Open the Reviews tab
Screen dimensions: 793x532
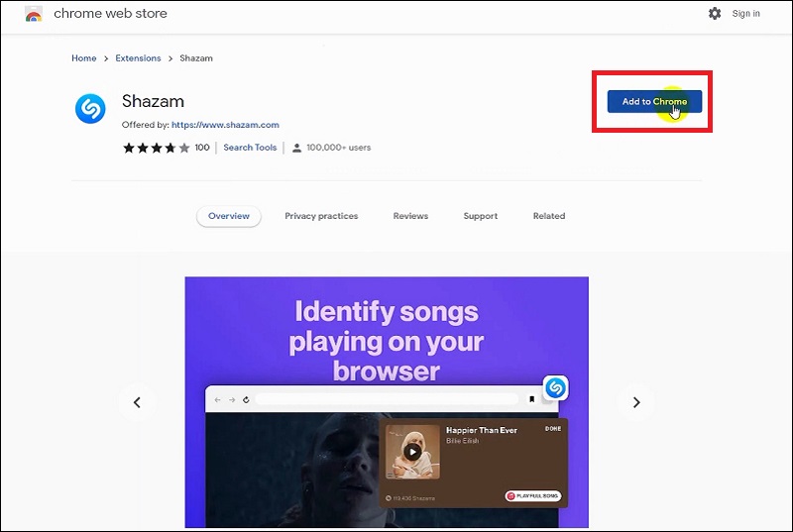pyautogui.click(x=410, y=216)
